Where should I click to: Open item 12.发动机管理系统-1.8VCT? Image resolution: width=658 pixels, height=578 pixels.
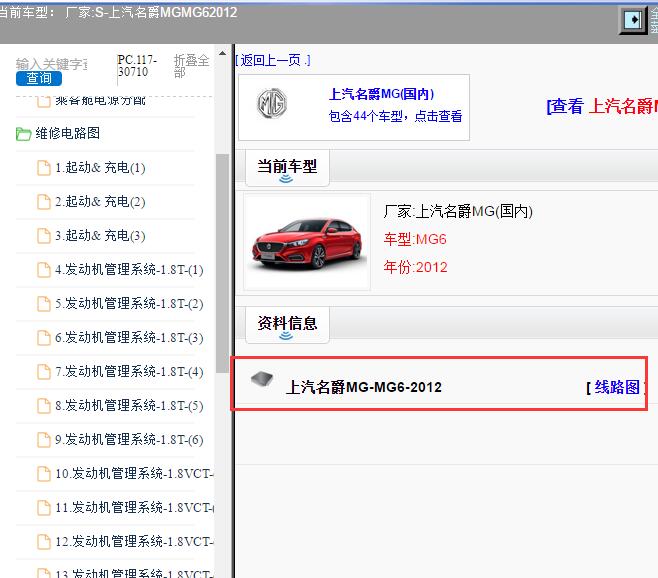[x=134, y=541]
